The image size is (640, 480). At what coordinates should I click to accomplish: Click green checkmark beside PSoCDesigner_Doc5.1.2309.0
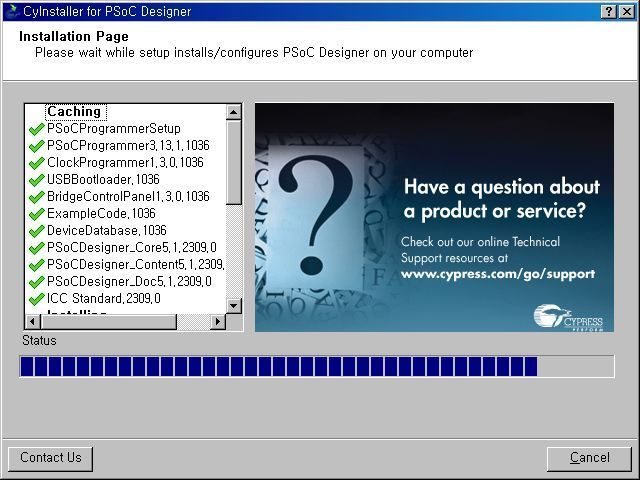37,282
